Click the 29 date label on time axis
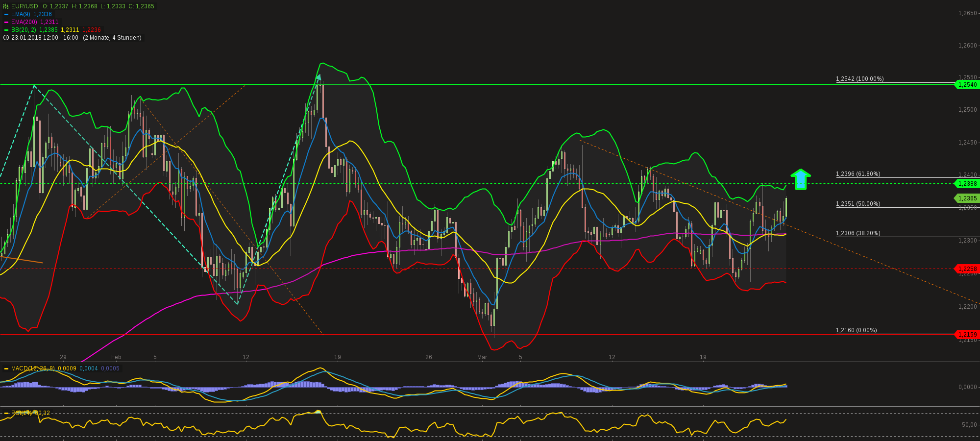The image size is (980, 441). click(63, 357)
